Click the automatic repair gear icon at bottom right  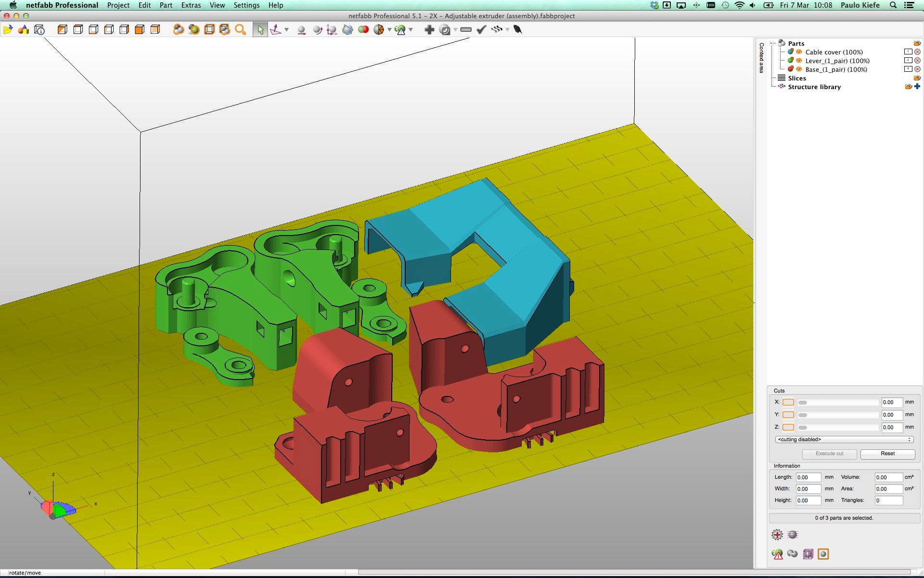pyautogui.click(x=778, y=535)
